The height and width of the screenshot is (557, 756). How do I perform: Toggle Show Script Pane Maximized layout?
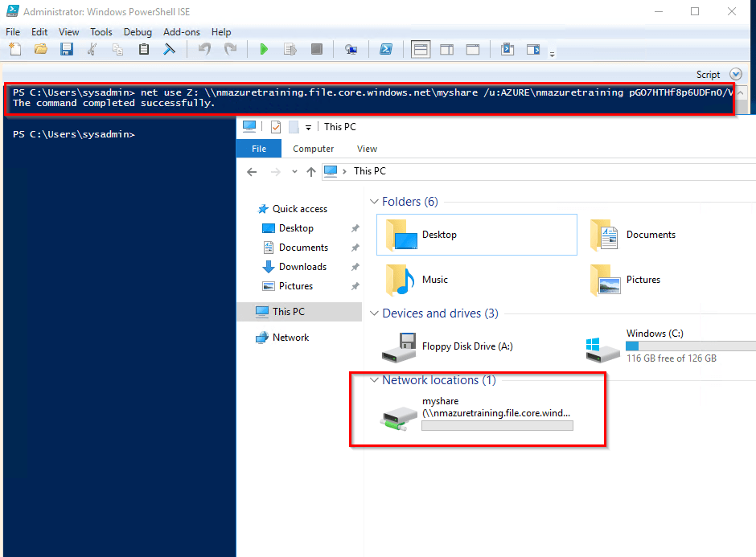[x=472, y=50]
